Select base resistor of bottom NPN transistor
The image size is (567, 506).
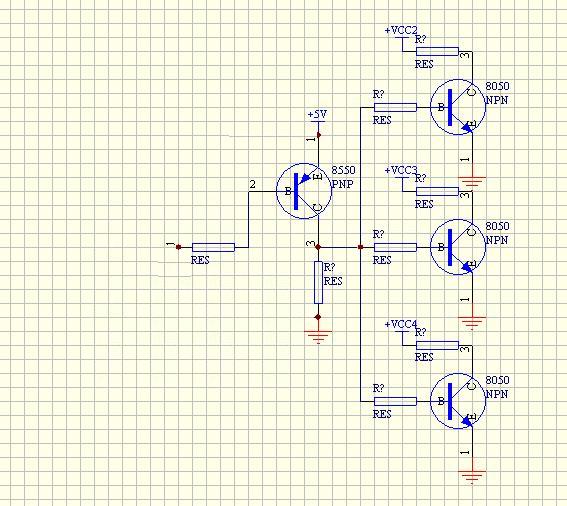pos(395,401)
